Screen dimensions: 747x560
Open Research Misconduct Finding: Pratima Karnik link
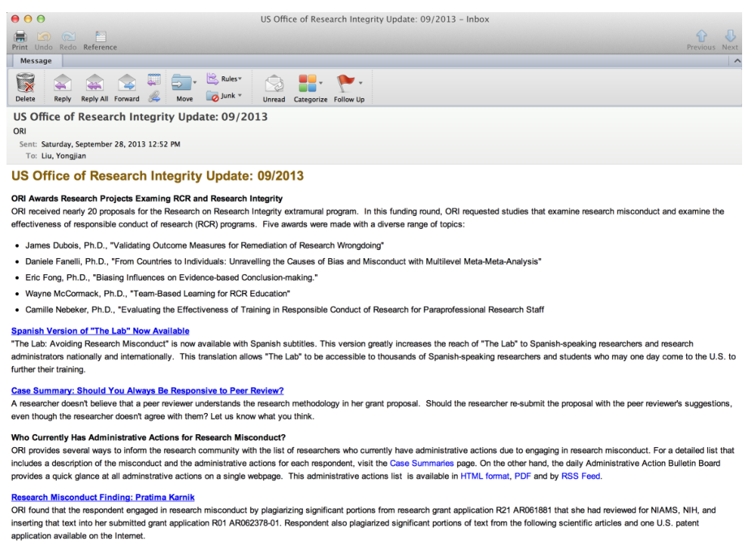pos(103,498)
